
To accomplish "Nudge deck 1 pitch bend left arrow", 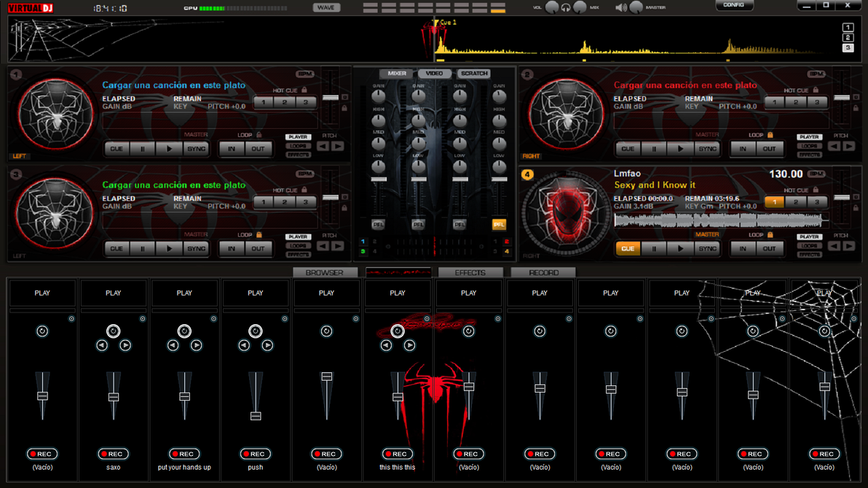I will click(x=323, y=146).
